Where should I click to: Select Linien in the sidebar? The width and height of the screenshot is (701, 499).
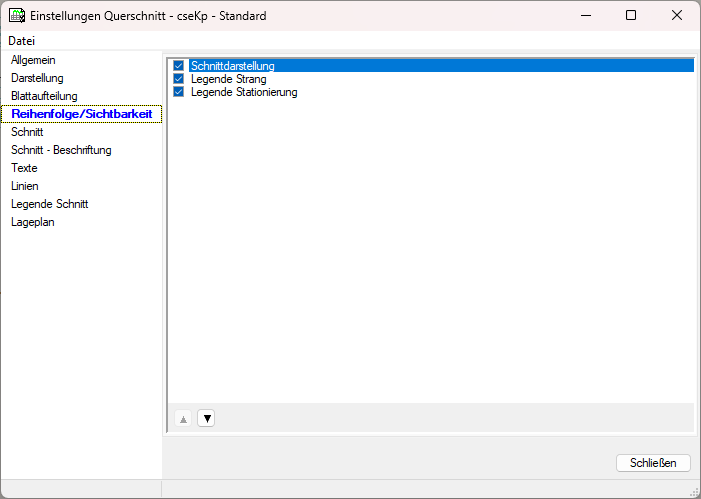25,186
